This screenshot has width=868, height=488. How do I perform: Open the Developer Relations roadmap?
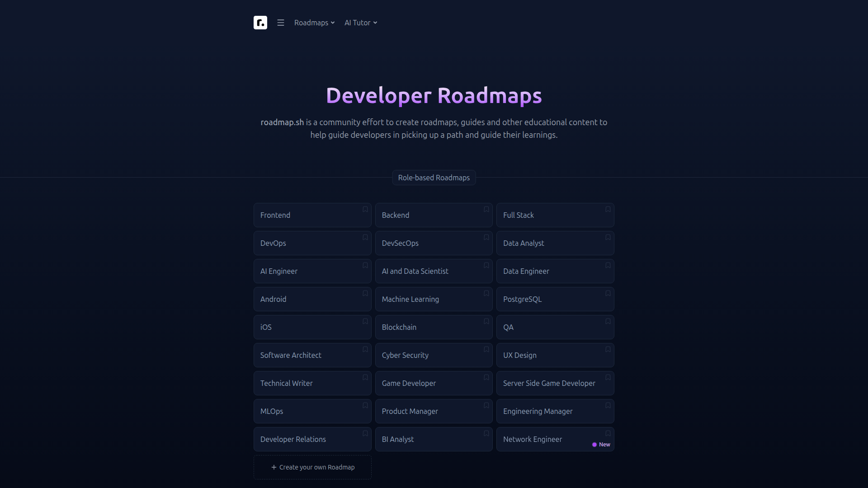coord(312,439)
